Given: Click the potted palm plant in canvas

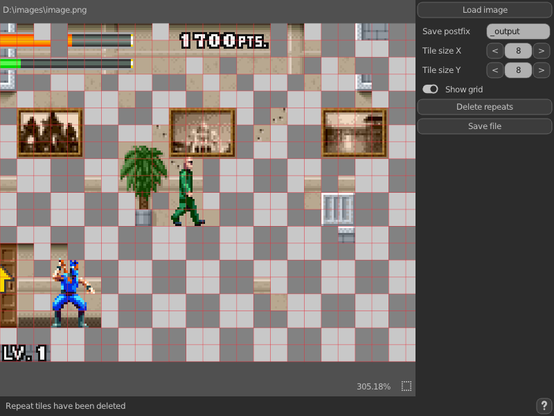Looking at the screenshot, I should click(x=143, y=185).
